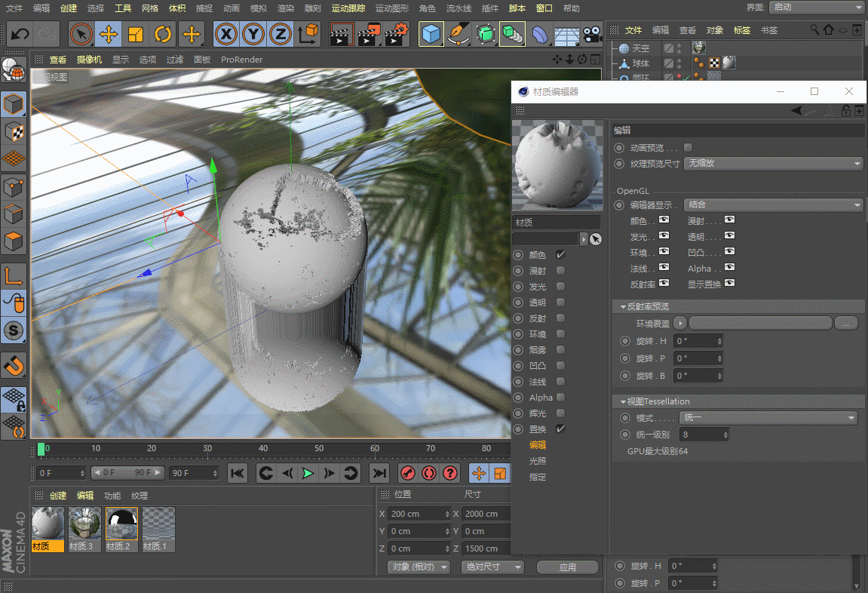
Task: Open the 运动跟踪 menu
Action: (x=348, y=8)
